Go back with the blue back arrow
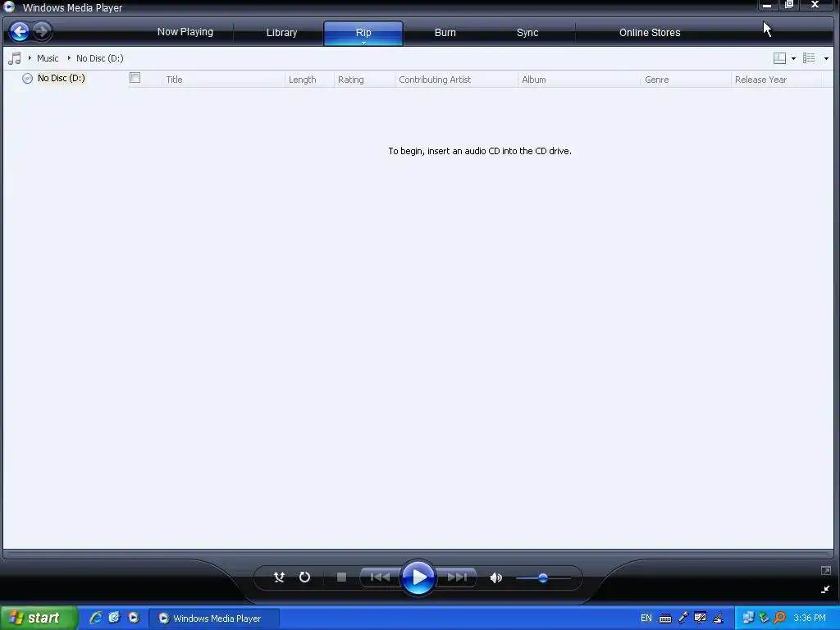 point(20,32)
